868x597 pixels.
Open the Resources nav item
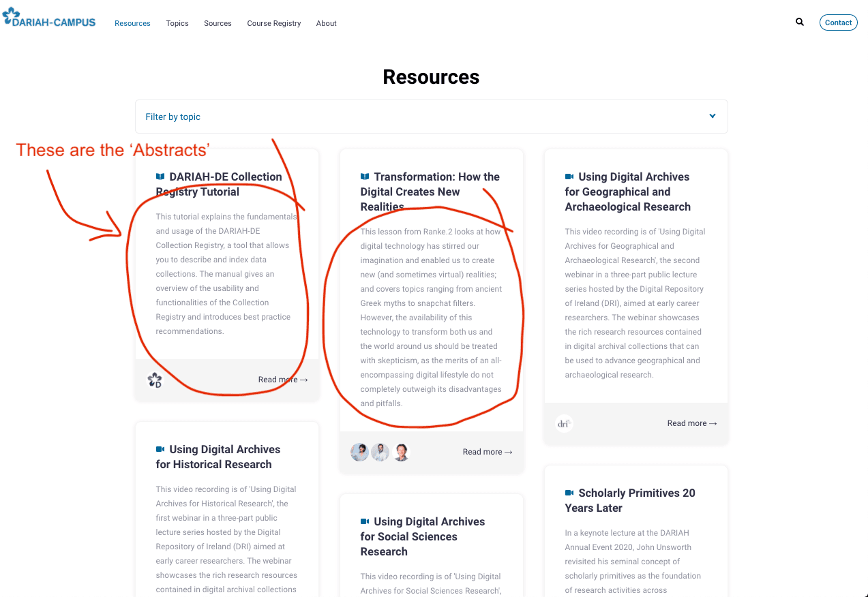[132, 23]
